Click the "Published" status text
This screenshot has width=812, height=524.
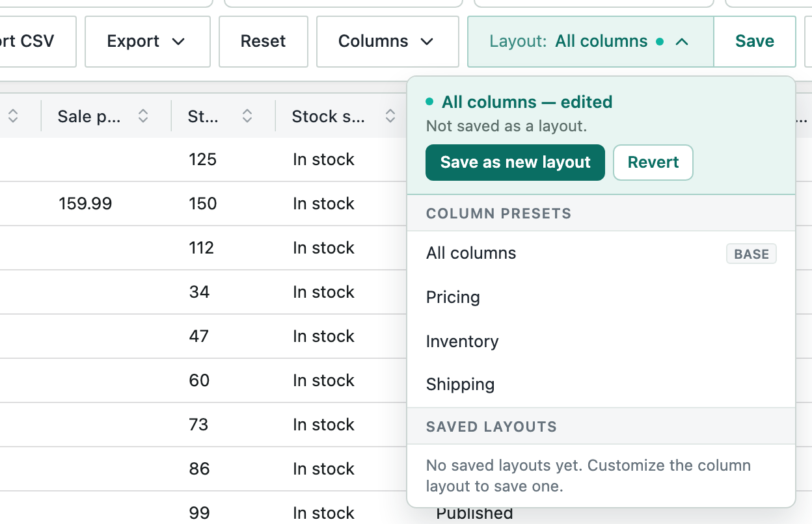tap(474, 514)
